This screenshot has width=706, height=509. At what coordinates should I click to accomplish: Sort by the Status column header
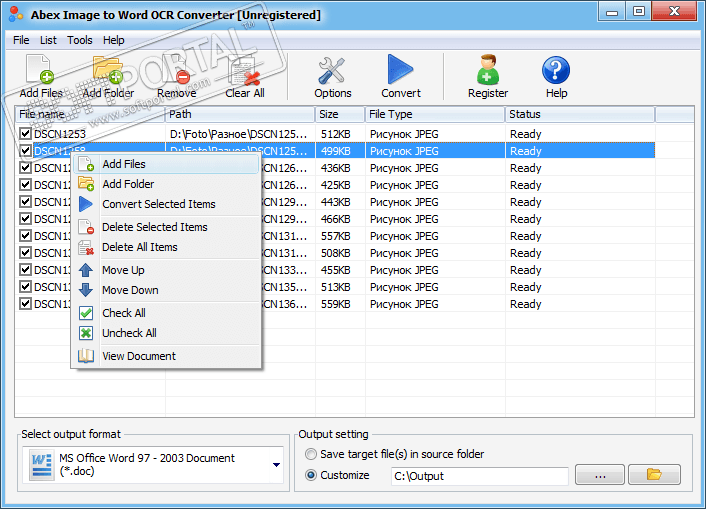tap(580, 114)
